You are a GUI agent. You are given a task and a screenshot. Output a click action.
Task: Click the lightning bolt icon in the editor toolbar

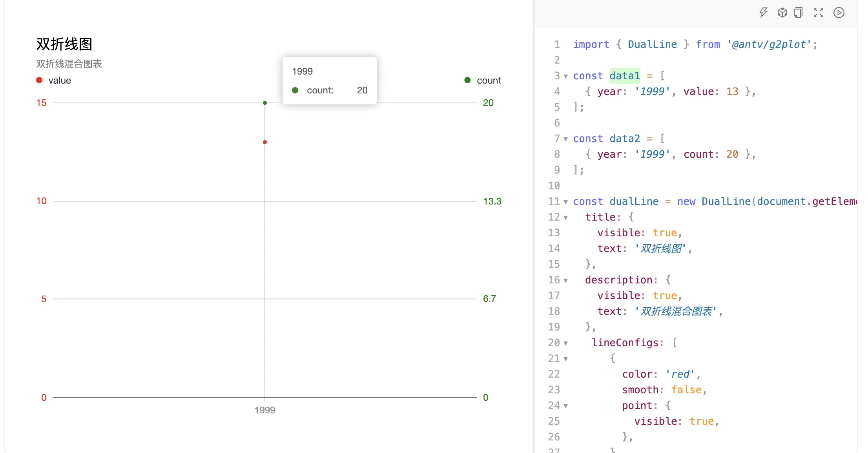[x=763, y=13]
